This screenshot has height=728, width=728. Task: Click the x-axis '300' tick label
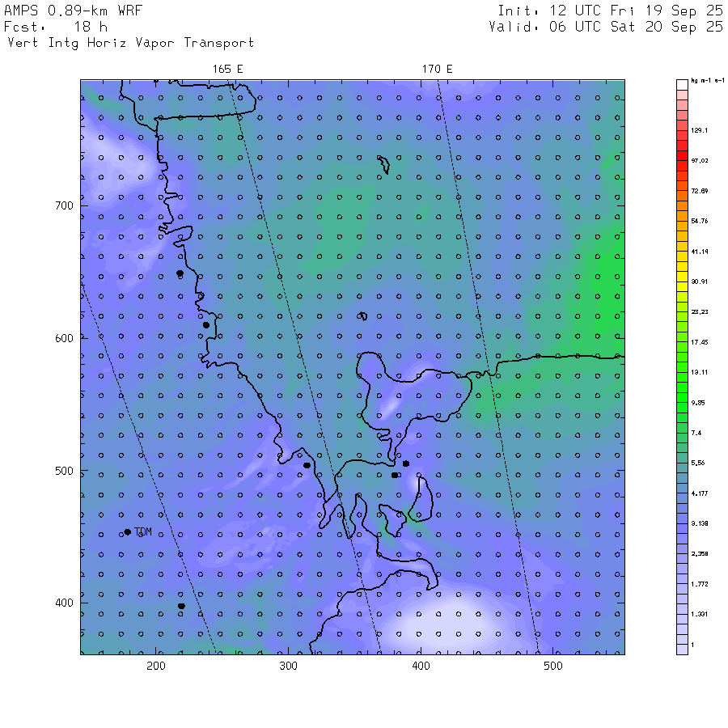pyautogui.click(x=288, y=666)
